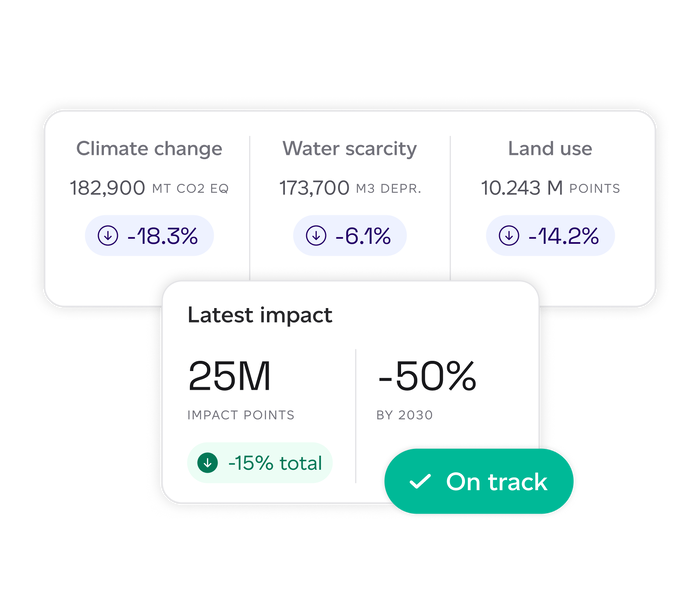700x614 pixels.
Task: Click the 182,900 MT CO2 EQ value
Action: [x=149, y=188]
